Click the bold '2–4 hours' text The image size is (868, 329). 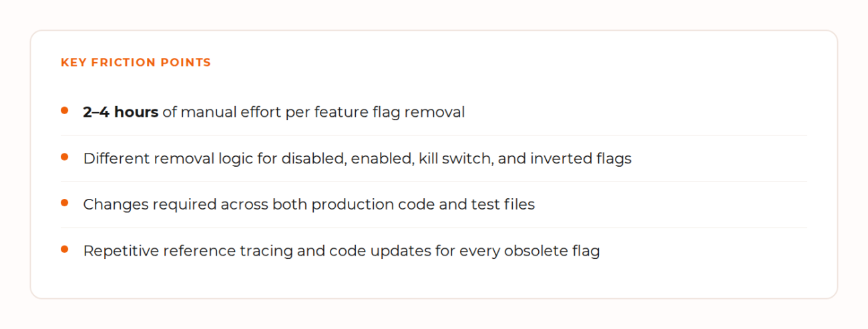pos(121,112)
